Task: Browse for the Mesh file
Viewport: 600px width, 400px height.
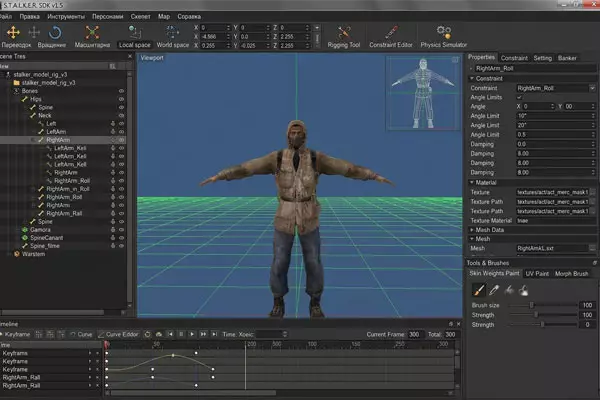Action: [592, 248]
